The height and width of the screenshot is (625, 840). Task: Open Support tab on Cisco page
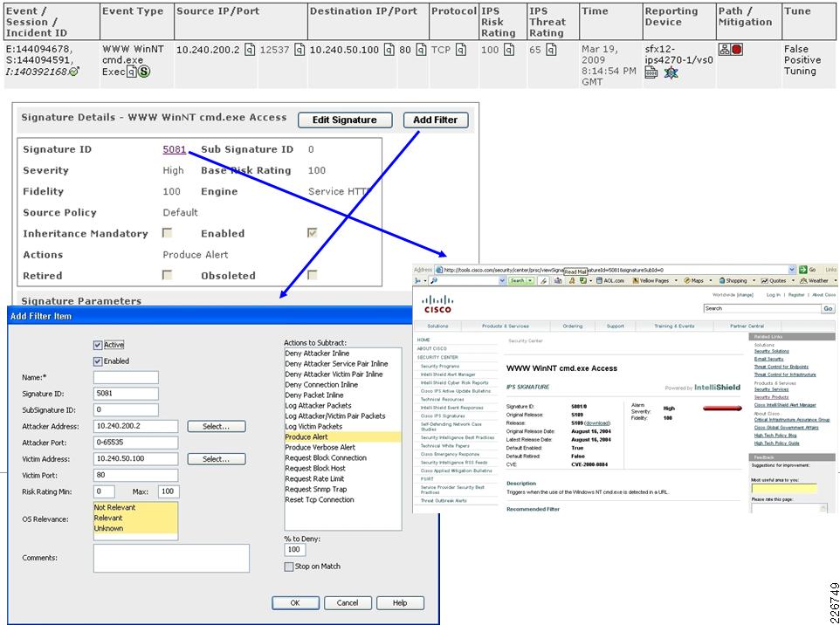point(615,326)
